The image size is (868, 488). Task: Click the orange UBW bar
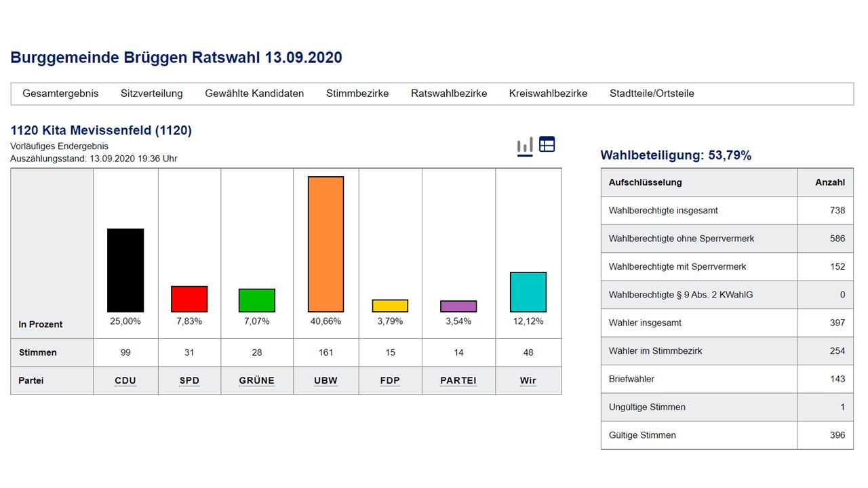click(326, 244)
